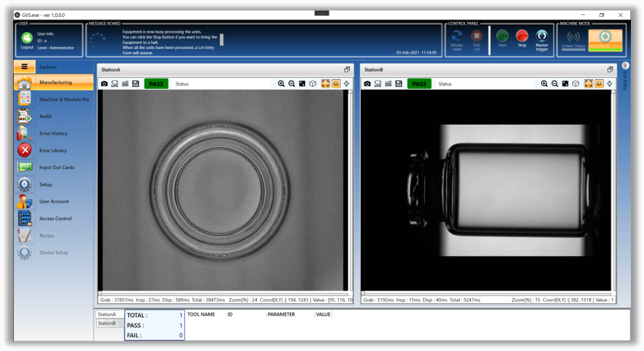Click live view icon in StationA
The height and width of the screenshot is (351, 644).
click(x=114, y=84)
